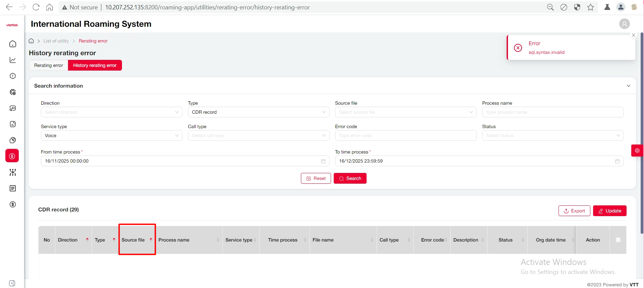Open the Direction dropdown
644x288 pixels.
pyautogui.click(x=111, y=112)
